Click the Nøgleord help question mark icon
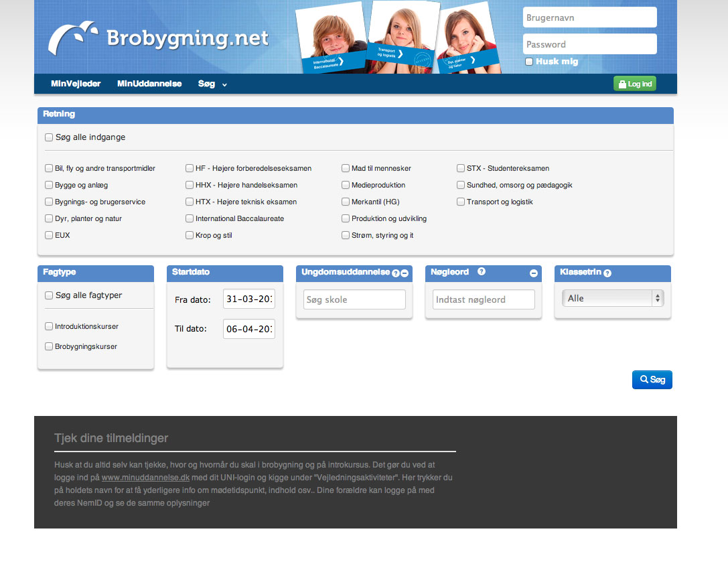Screen dimensions: 728x564 (x=482, y=271)
